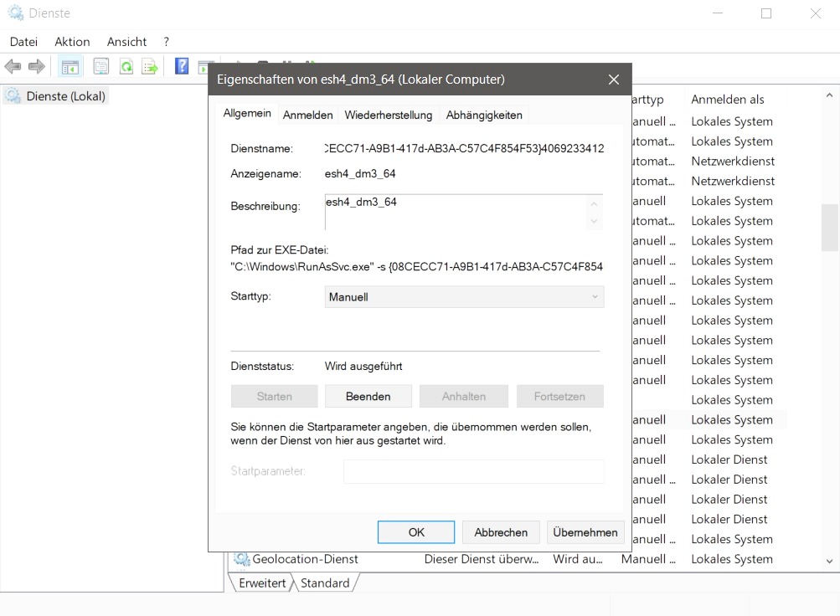Open Help via the blue question mark icon
The height and width of the screenshot is (616, 840).
coord(182,67)
